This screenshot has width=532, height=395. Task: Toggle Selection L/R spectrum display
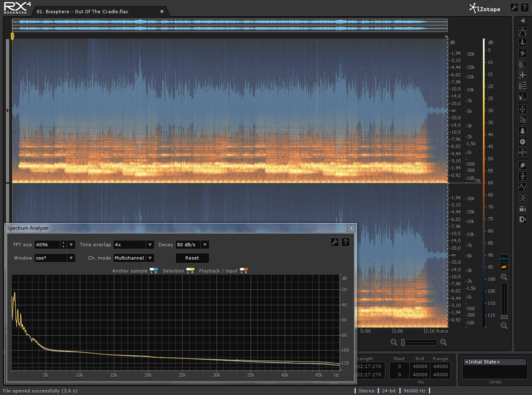coord(190,271)
